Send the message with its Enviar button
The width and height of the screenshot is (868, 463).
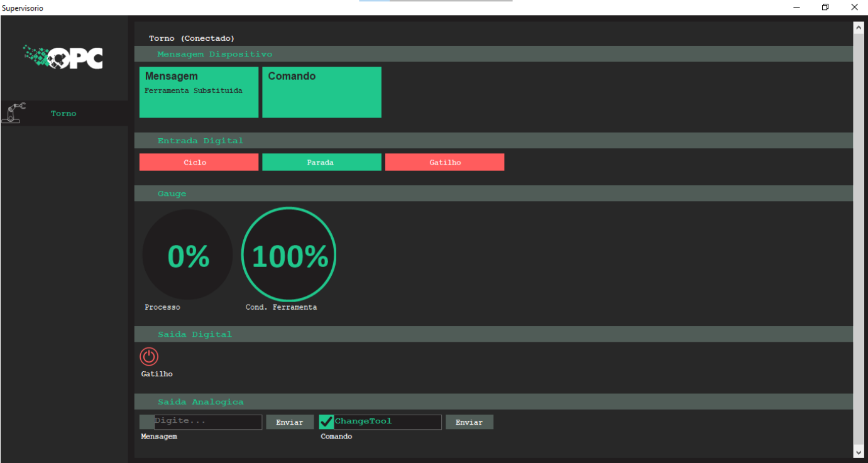[x=290, y=422]
